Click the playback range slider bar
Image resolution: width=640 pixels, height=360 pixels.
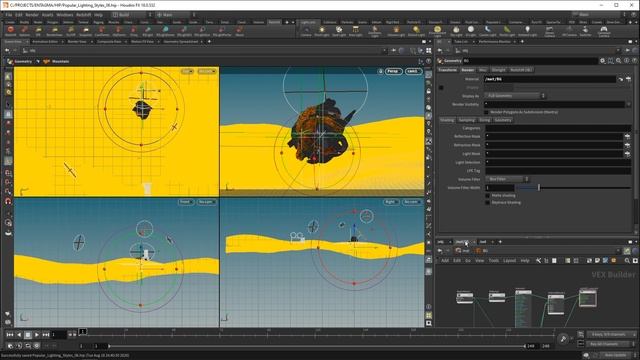point(316,346)
